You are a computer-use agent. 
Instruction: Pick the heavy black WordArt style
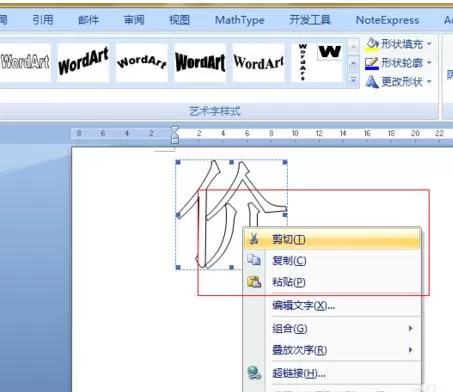tap(200, 62)
